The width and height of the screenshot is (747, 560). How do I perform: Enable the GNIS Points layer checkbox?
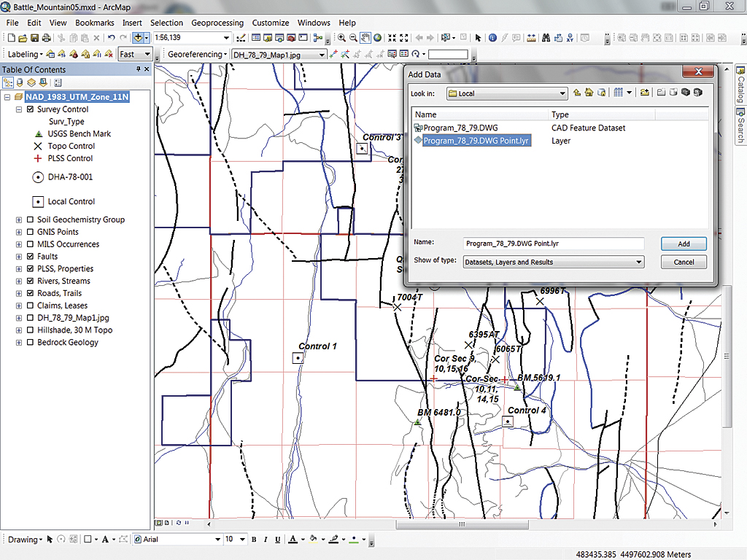[x=30, y=232]
